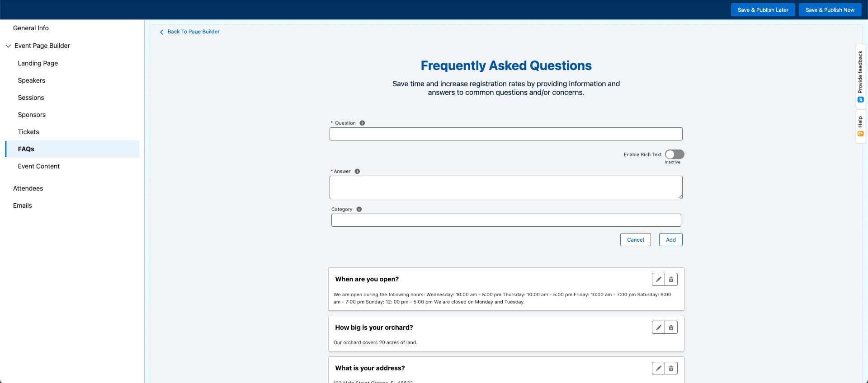Click the Save & Publish Later button
The width and height of the screenshot is (868, 383).
[x=763, y=10]
